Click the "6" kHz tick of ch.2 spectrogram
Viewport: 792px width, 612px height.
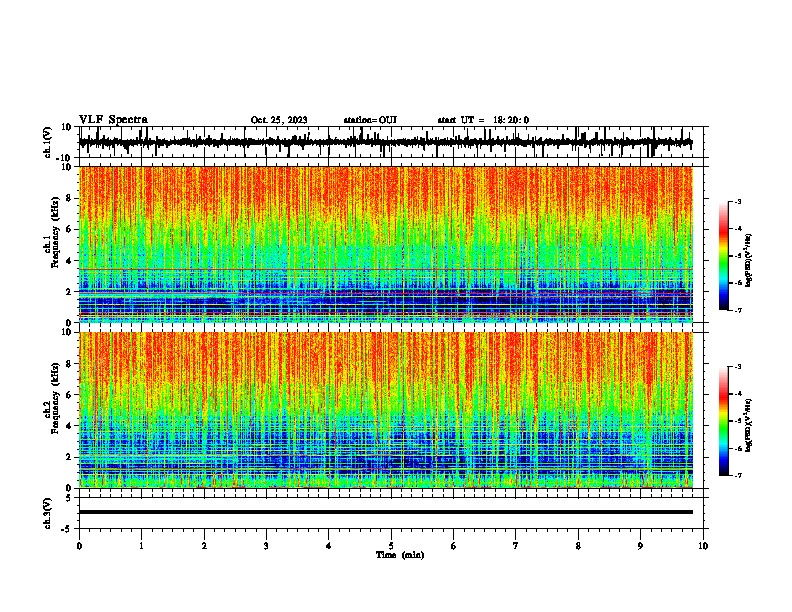(x=69, y=395)
